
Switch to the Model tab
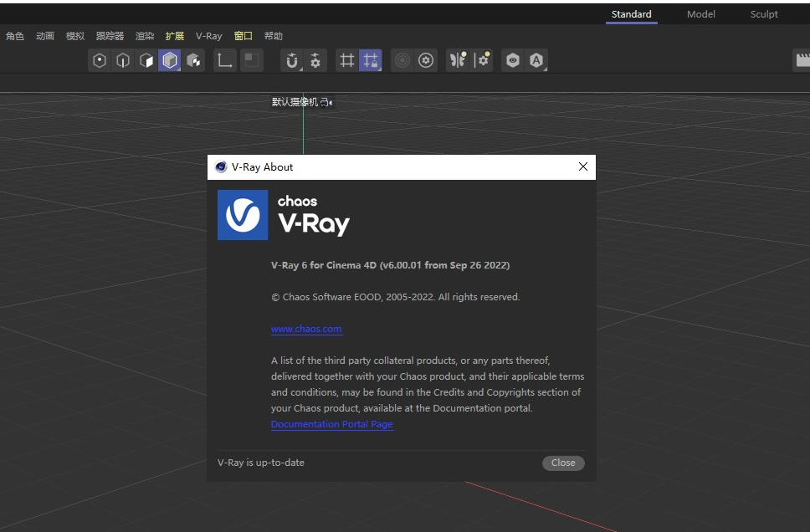(x=700, y=14)
